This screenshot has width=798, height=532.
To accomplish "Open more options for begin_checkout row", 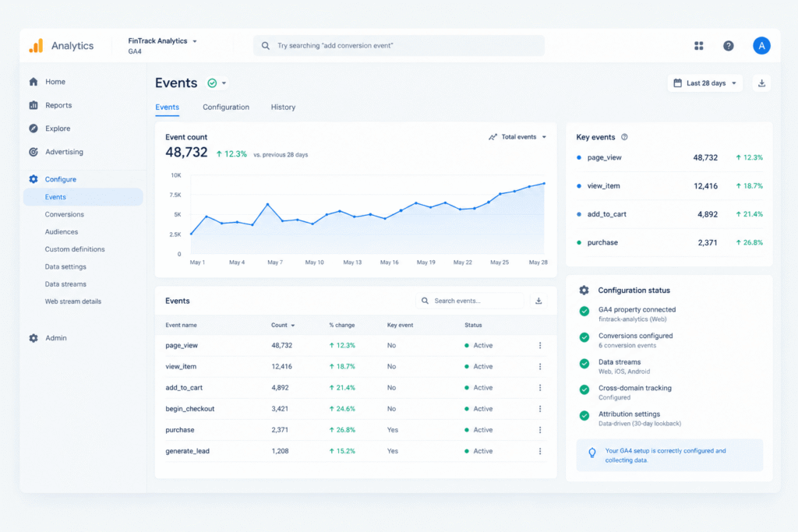I will [x=540, y=409].
